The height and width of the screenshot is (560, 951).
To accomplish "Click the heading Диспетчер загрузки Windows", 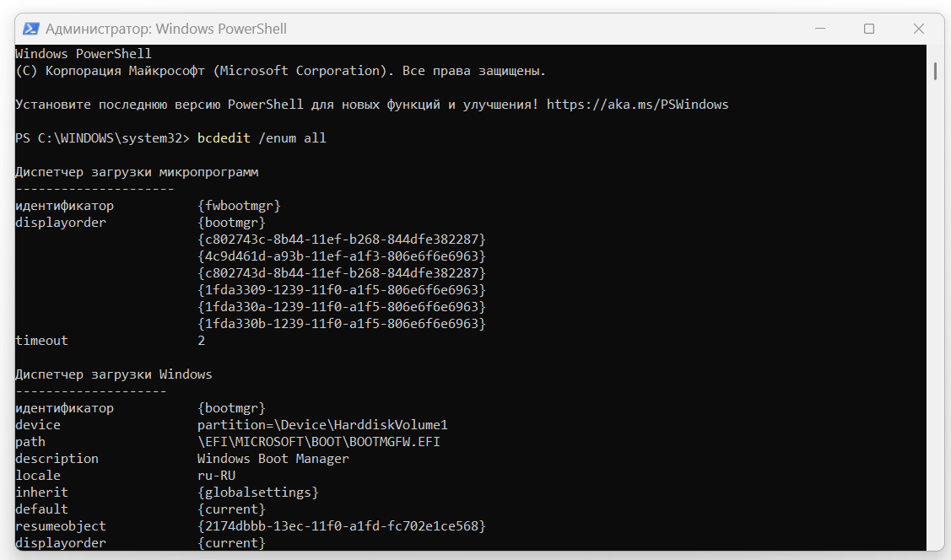I will [113, 374].
